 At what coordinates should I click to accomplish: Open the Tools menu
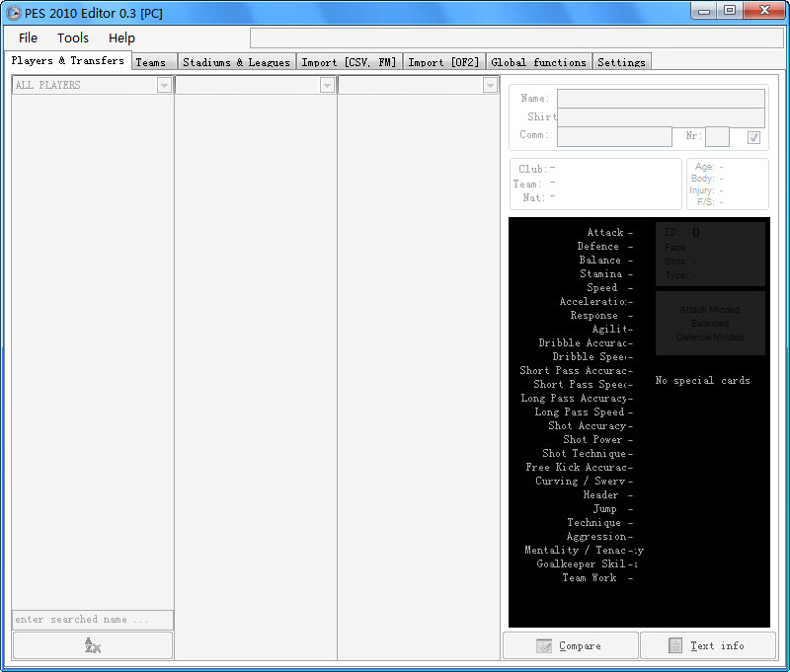pos(73,37)
